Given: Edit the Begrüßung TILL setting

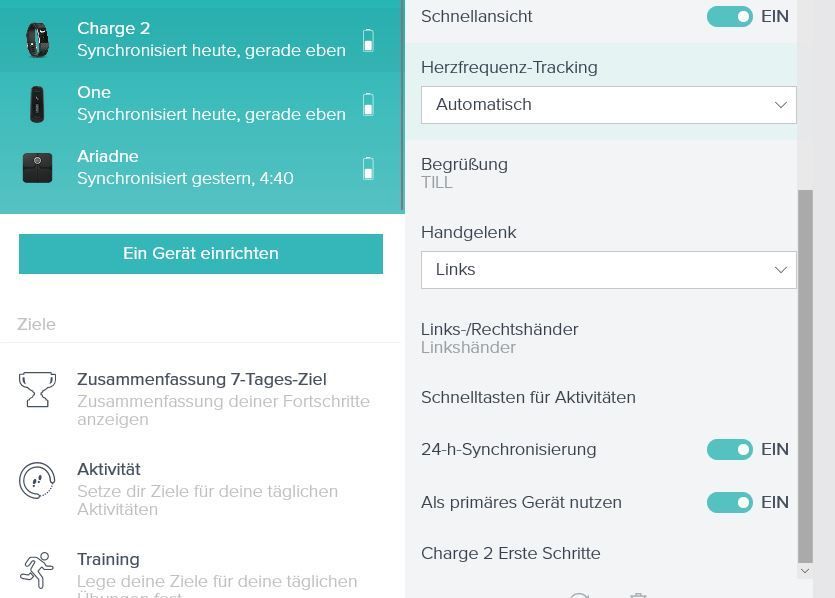Looking at the screenshot, I should [x=464, y=173].
